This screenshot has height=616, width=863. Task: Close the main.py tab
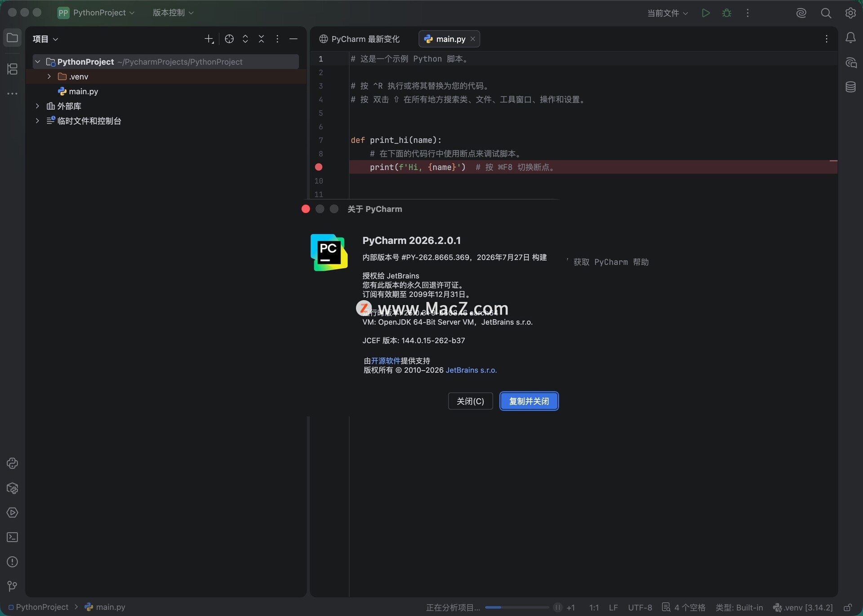[x=473, y=39]
